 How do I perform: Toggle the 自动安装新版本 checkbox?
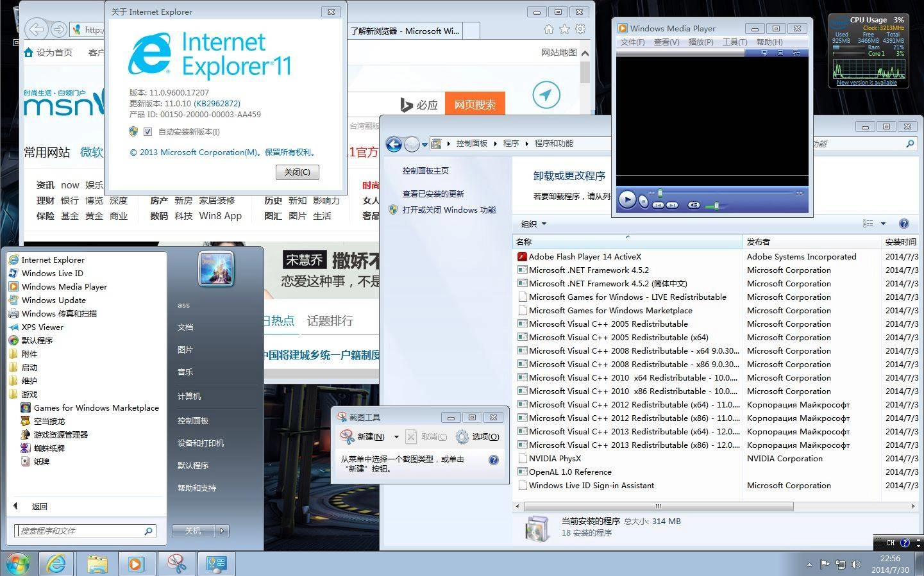147,132
